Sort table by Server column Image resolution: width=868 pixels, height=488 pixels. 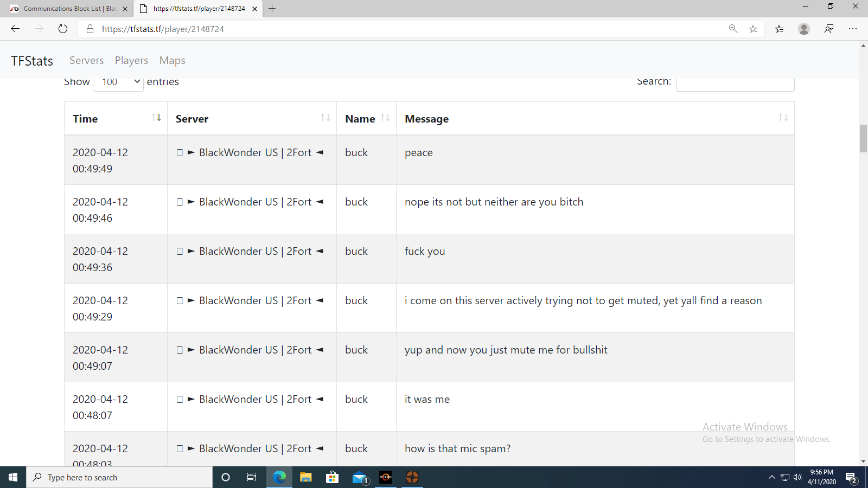tap(252, 119)
